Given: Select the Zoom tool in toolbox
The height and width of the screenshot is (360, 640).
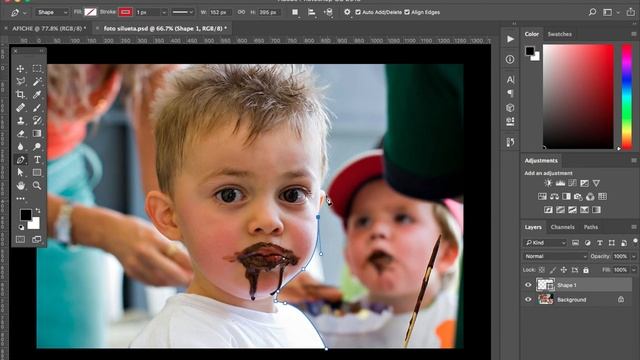Looking at the screenshot, I should tap(37, 185).
